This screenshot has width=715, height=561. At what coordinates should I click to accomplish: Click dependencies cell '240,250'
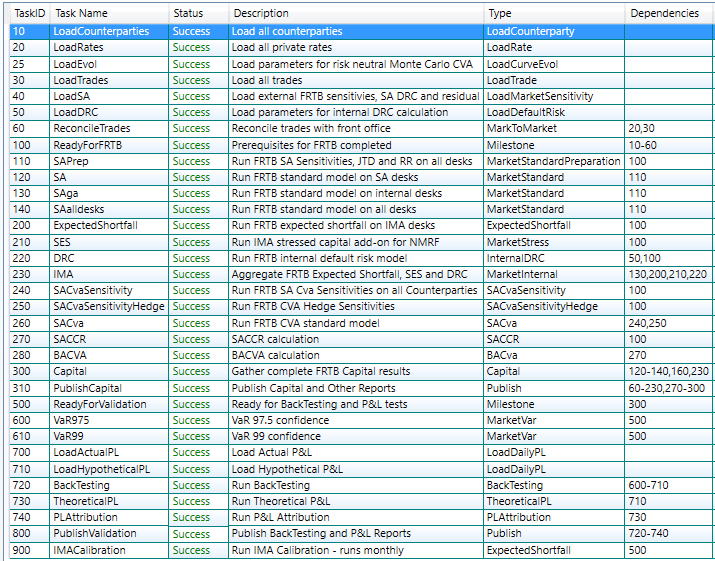(668, 323)
